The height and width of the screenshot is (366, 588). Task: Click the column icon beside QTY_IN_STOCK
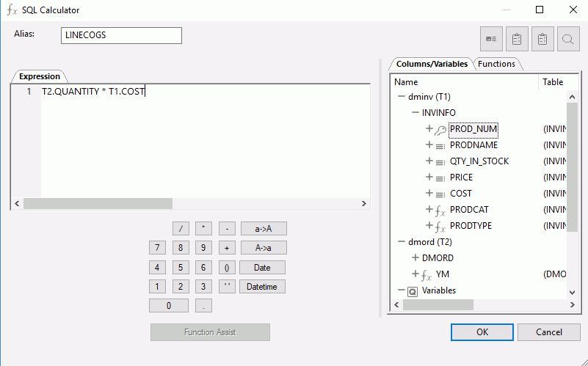click(440, 162)
